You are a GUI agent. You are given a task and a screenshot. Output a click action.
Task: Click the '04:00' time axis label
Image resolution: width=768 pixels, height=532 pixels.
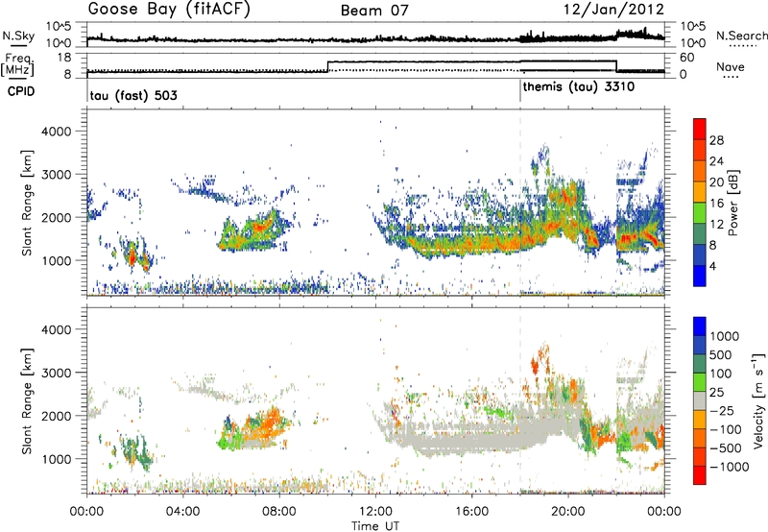[182, 512]
